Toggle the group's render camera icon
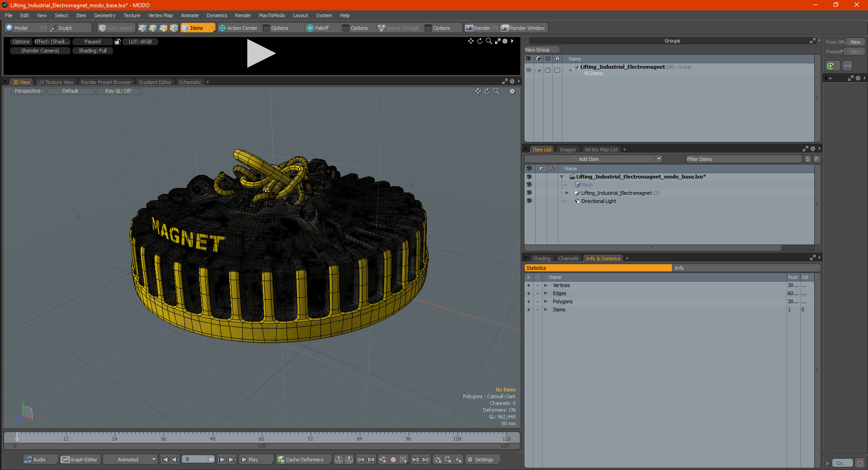The width and height of the screenshot is (868, 470). [538, 70]
